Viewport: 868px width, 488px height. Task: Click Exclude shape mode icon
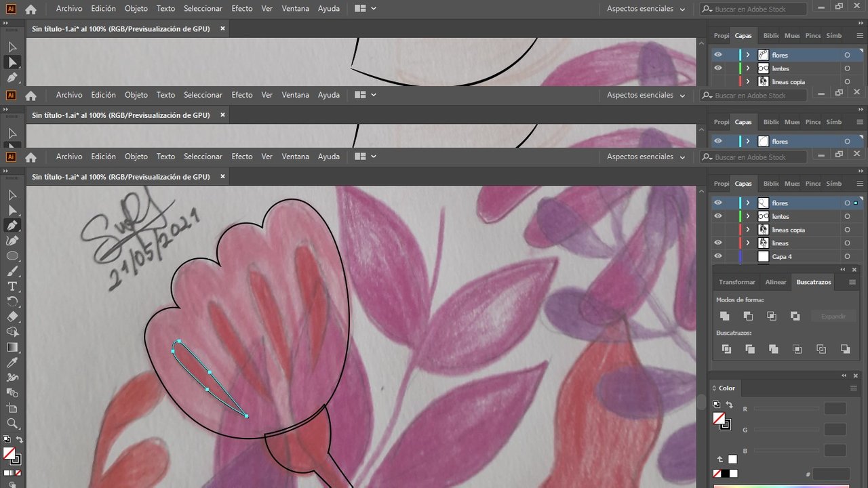point(795,316)
